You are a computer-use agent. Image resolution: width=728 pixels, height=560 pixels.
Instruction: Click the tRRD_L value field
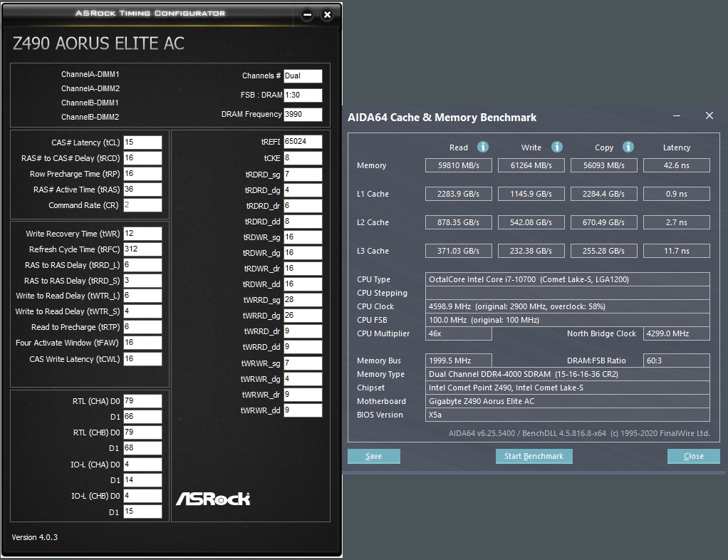pyautogui.click(x=142, y=265)
